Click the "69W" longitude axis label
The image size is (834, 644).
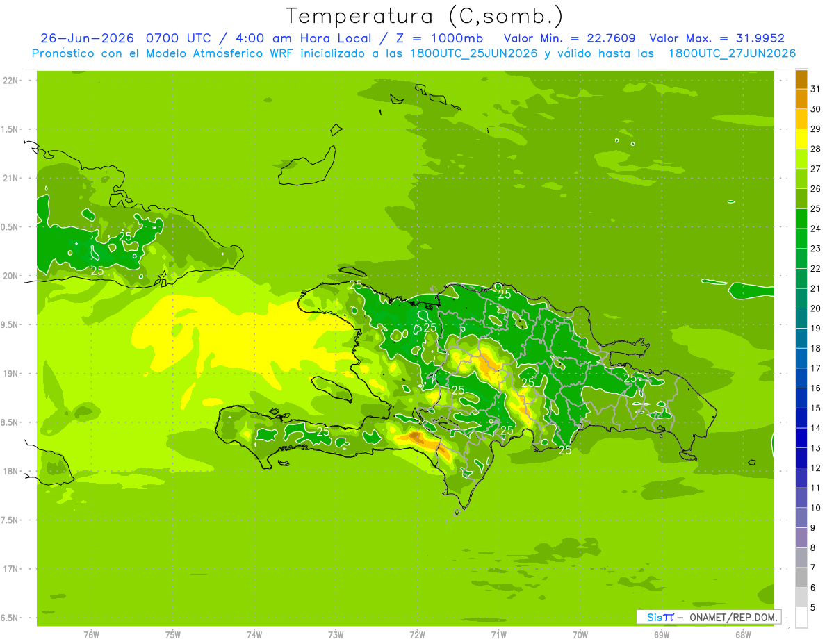click(x=661, y=635)
